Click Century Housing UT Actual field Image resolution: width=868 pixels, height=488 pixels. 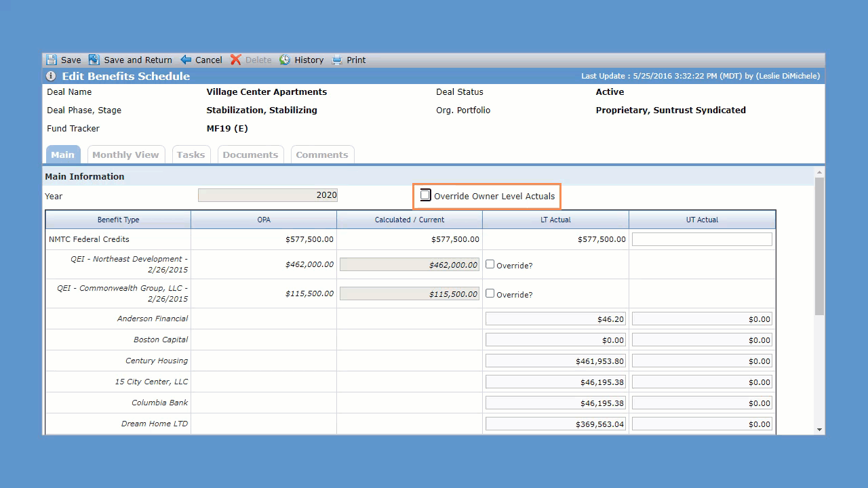pos(702,361)
